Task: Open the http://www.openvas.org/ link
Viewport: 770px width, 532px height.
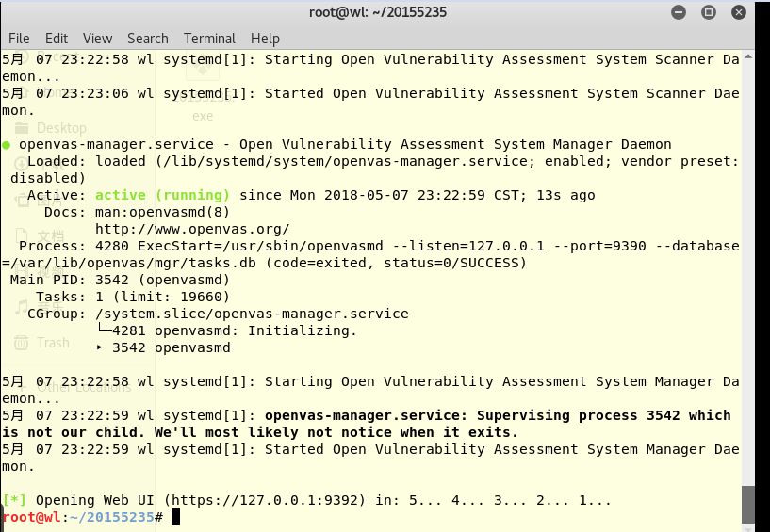Action: click(192, 229)
